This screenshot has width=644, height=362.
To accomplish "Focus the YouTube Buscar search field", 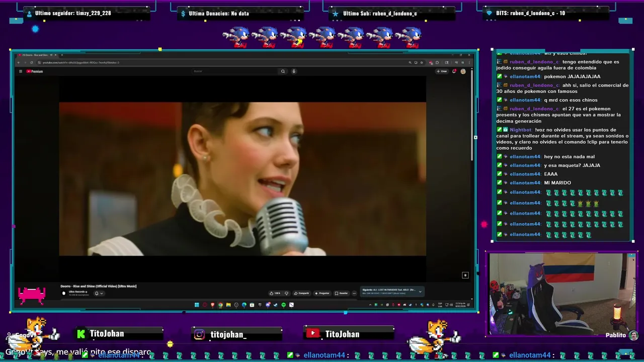I will pos(234,71).
